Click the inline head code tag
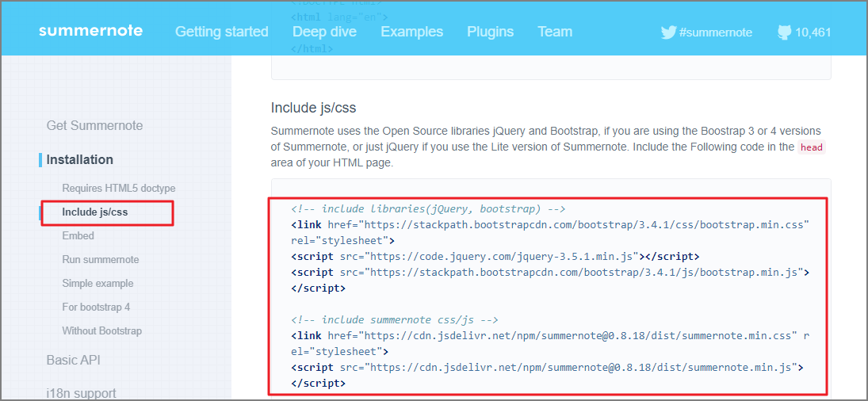The height and width of the screenshot is (401, 868). point(812,147)
